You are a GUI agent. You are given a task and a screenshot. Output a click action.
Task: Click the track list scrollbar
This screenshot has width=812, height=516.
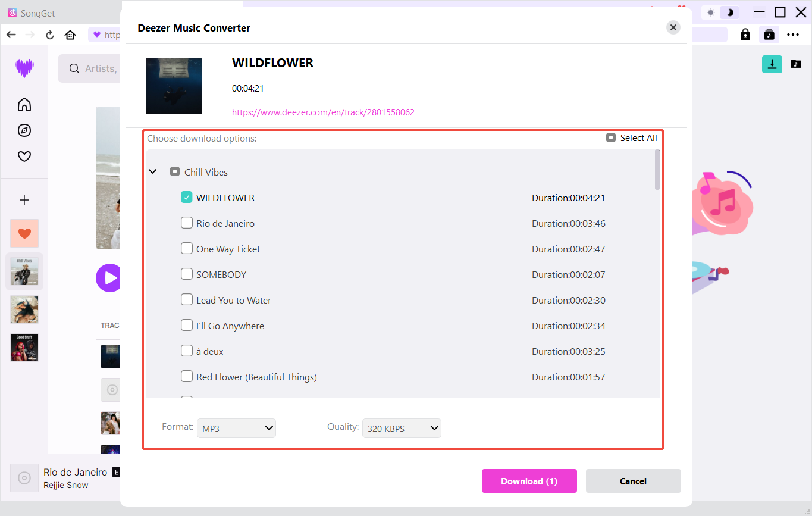(x=657, y=170)
